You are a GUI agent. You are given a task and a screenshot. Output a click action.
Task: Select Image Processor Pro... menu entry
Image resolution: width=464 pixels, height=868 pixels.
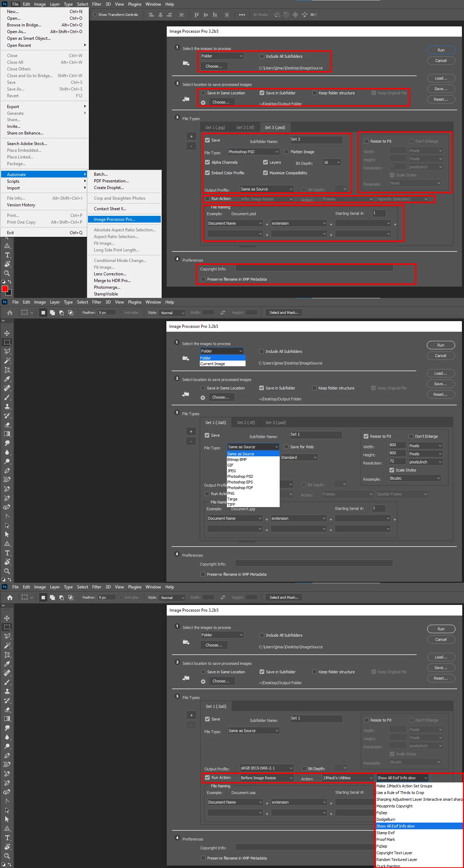[124, 219]
